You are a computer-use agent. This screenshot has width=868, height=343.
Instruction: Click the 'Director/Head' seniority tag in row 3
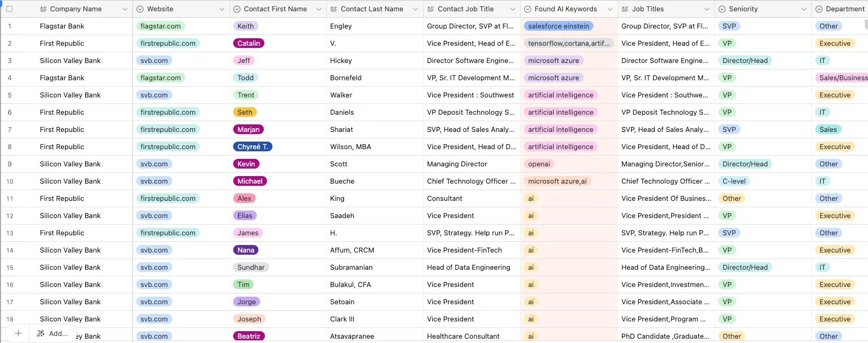pyautogui.click(x=745, y=60)
